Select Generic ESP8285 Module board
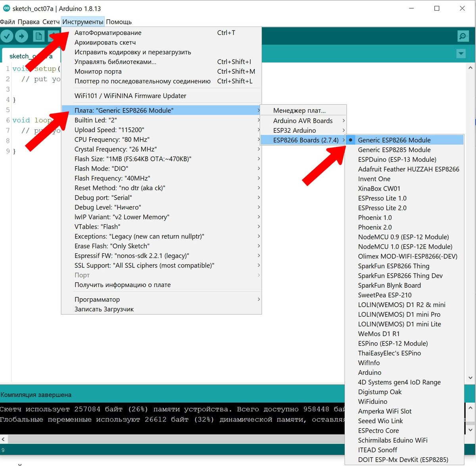The width and height of the screenshot is (476, 466). [x=404, y=150]
